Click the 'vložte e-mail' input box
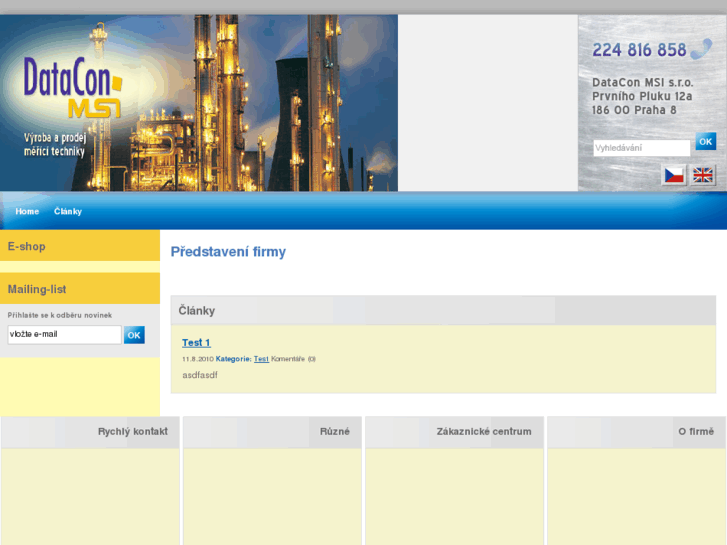727x545 pixels. coord(64,335)
